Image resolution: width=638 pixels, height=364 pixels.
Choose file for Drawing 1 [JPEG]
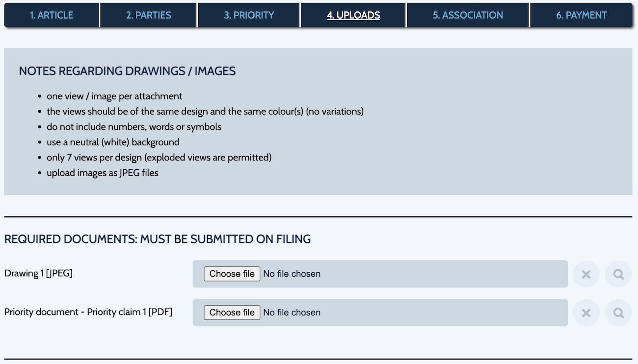(232, 274)
